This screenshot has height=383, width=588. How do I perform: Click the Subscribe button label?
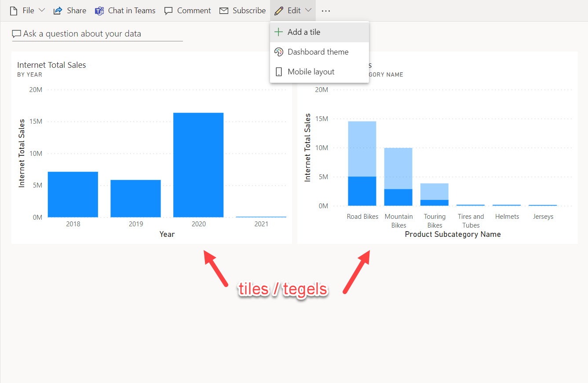click(249, 11)
